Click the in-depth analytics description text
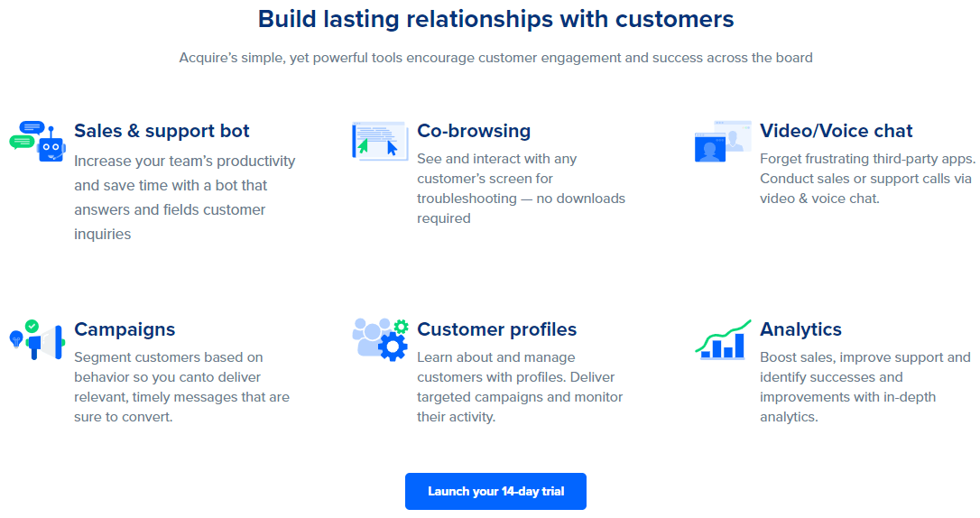Viewport: 980px width, 518px height. 865,387
